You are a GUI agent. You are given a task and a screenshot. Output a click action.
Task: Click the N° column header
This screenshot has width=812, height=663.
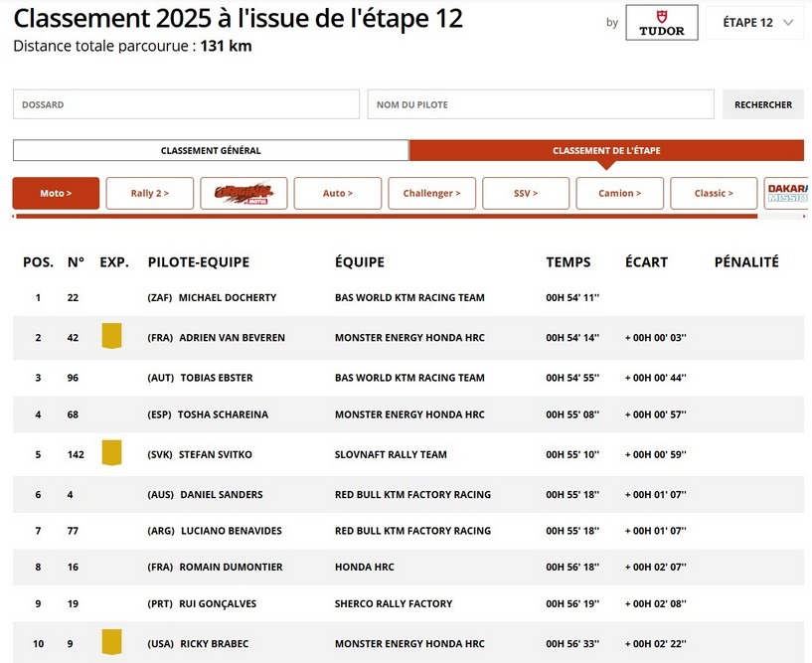76,262
